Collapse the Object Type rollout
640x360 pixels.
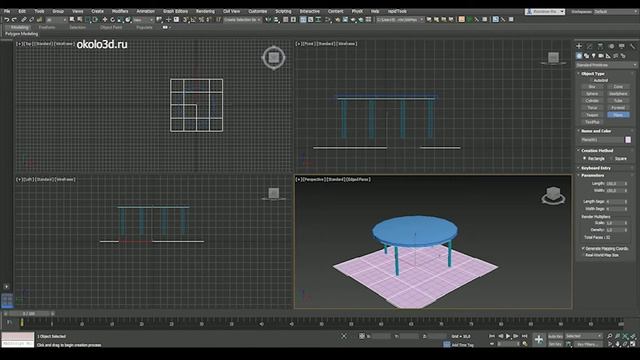[593, 74]
